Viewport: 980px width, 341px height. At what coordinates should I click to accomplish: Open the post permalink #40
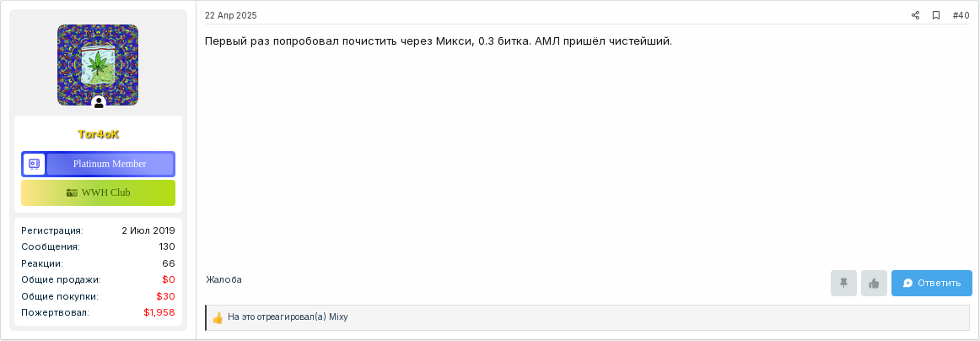pyautogui.click(x=961, y=16)
